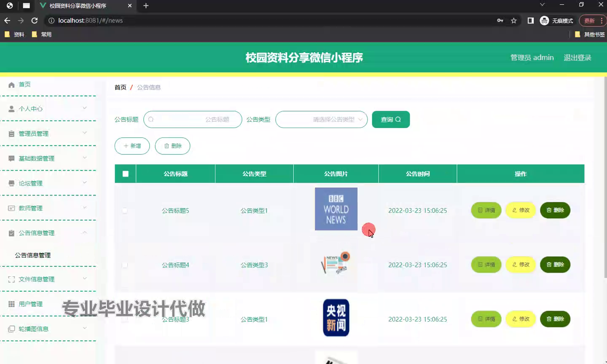This screenshot has height=364, width=607.
Task: Click the frame icon for 文件信息管理
Action: 11,279
